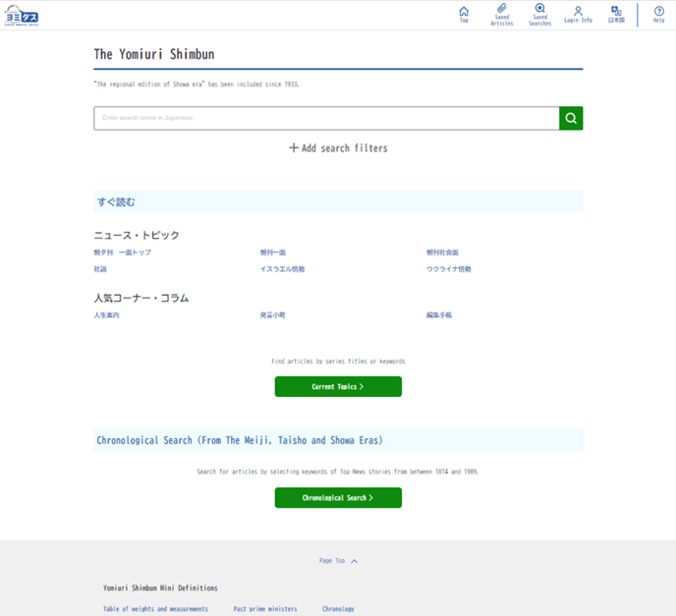Open the ウクライナ情勢 link
The width and height of the screenshot is (676, 616).
pyautogui.click(x=448, y=269)
